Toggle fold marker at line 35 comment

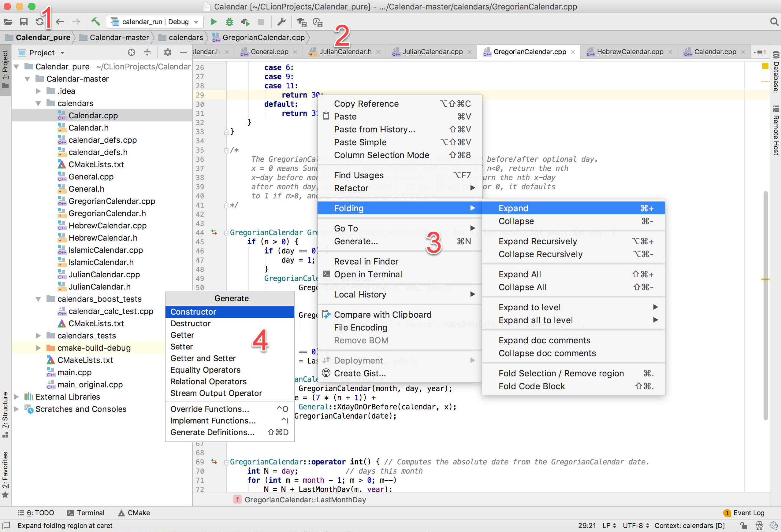coord(227,150)
